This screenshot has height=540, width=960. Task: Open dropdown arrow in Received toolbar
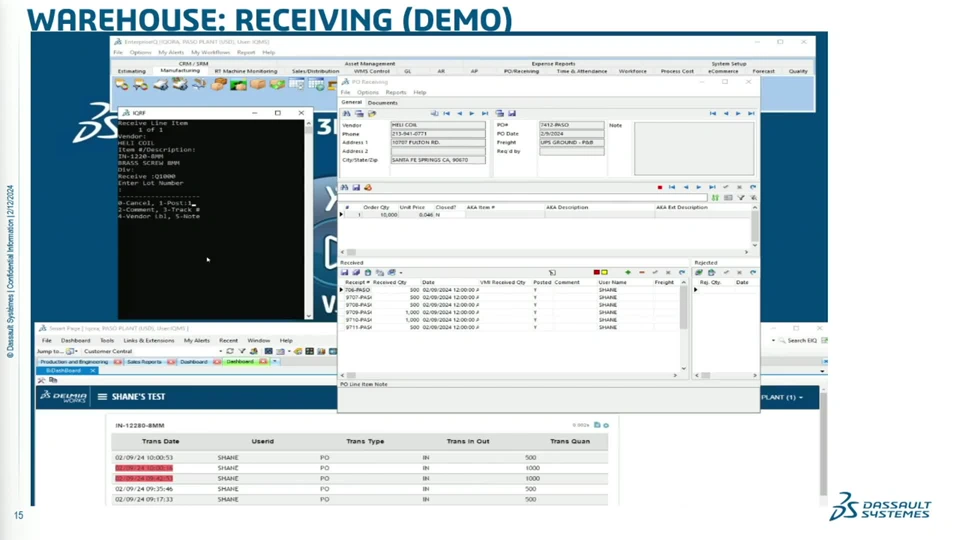(401, 273)
